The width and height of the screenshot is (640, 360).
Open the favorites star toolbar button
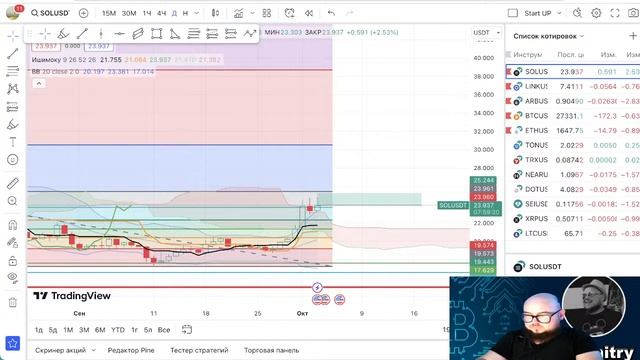pos(13,343)
